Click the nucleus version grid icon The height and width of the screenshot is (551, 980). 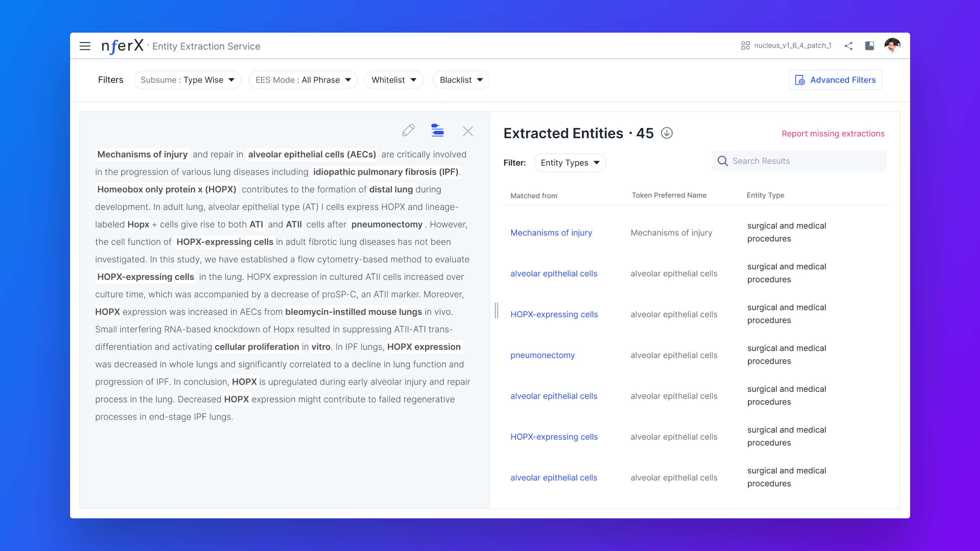[x=745, y=46]
